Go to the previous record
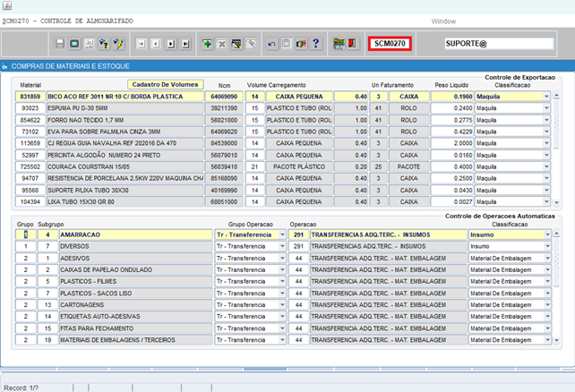This screenshot has height=392, width=575. click(x=156, y=43)
